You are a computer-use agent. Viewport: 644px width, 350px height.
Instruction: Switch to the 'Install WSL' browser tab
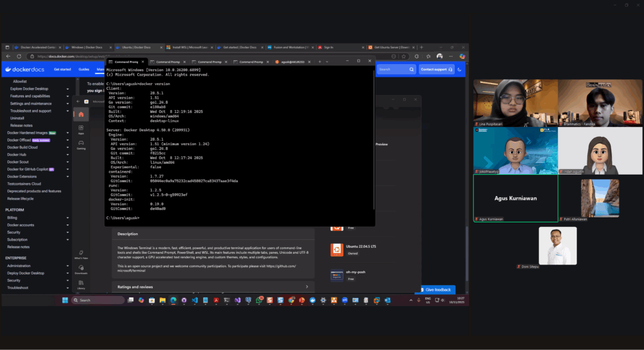[x=187, y=47]
